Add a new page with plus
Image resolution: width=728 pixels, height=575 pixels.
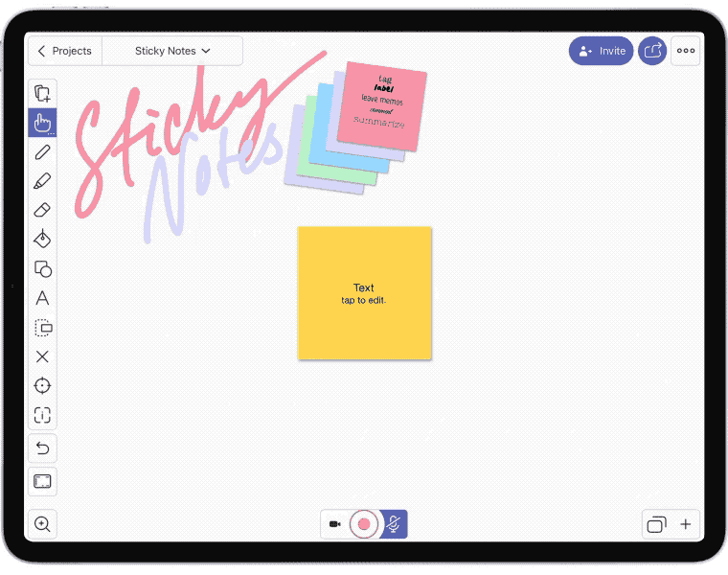tap(686, 524)
